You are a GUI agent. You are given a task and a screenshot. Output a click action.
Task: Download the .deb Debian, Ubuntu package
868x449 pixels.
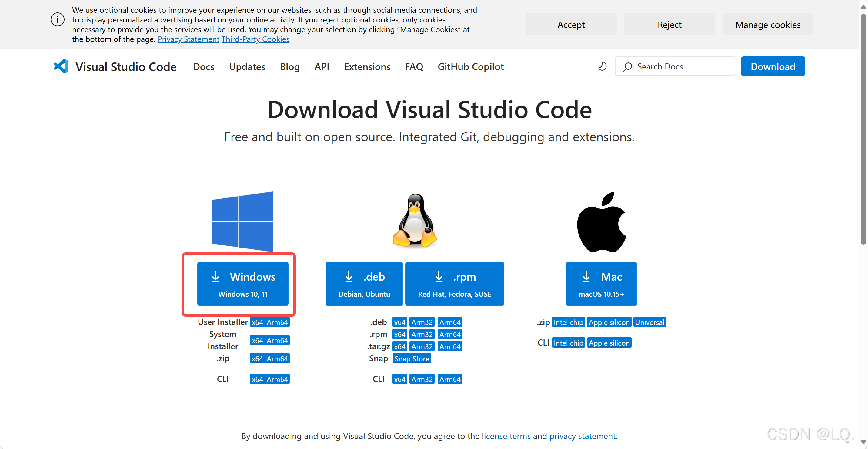coord(364,284)
